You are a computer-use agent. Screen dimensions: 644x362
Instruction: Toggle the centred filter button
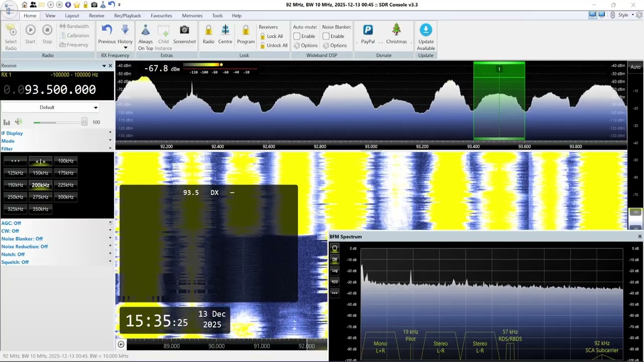coord(40,161)
